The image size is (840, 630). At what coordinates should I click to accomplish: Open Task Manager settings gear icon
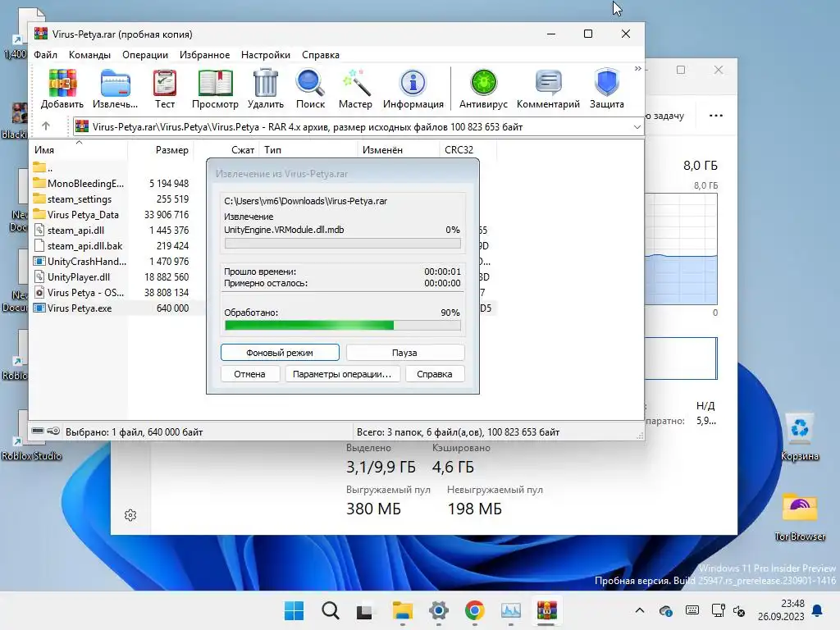130,515
